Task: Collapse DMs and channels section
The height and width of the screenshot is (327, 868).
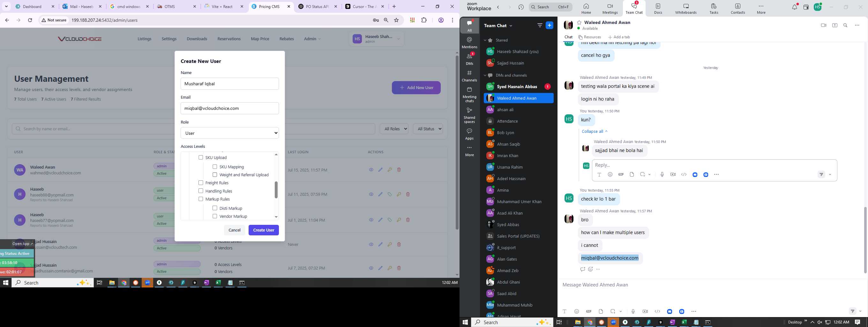Action: 485,75
